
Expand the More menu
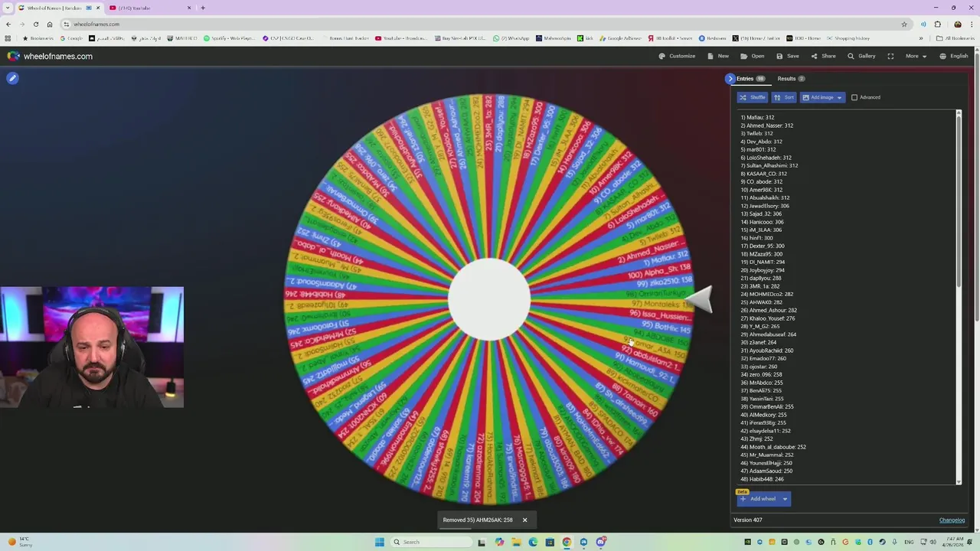click(916, 56)
